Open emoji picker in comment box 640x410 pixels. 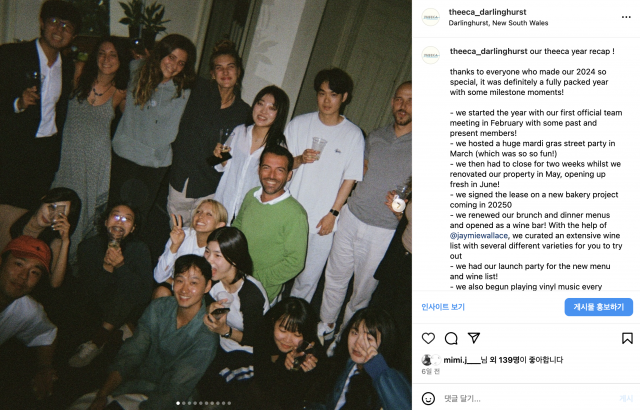point(428,398)
